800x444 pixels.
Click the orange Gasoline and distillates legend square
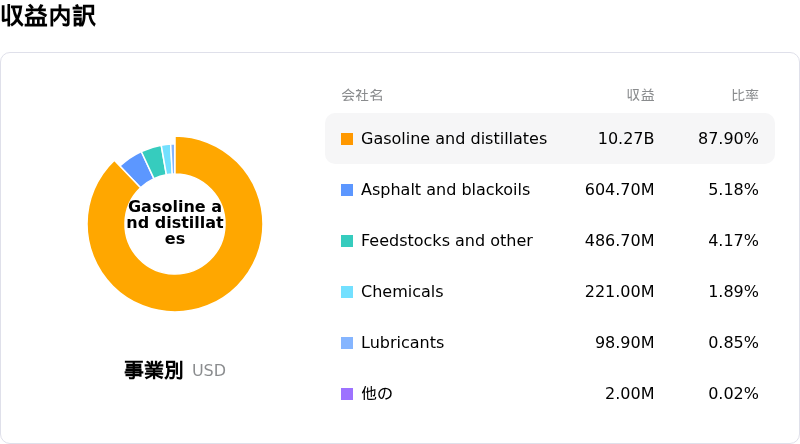click(x=347, y=139)
